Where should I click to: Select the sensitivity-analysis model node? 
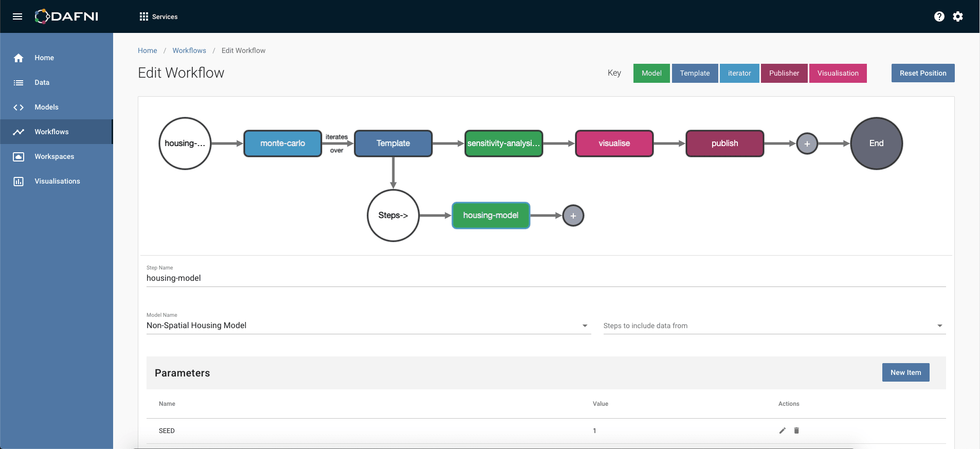[x=503, y=143]
